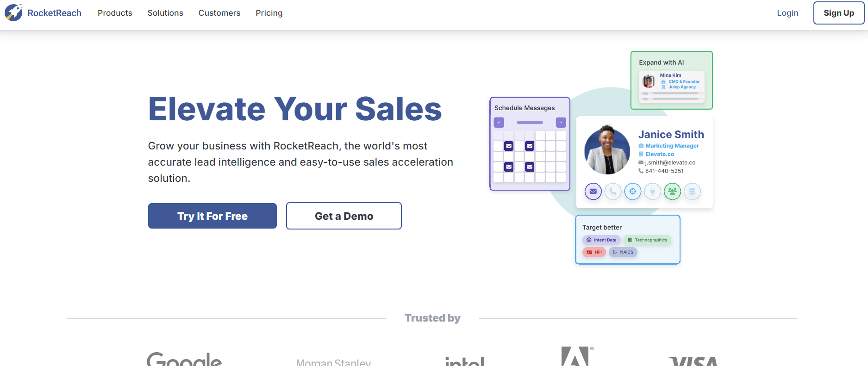Click the purple email icon under Janice Smith

(x=593, y=191)
